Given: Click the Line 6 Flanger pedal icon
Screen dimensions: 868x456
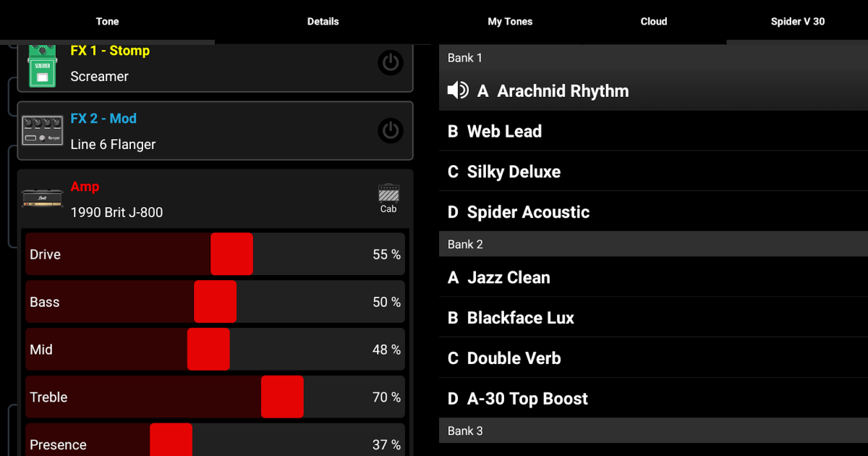Looking at the screenshot, I should 42,130.
